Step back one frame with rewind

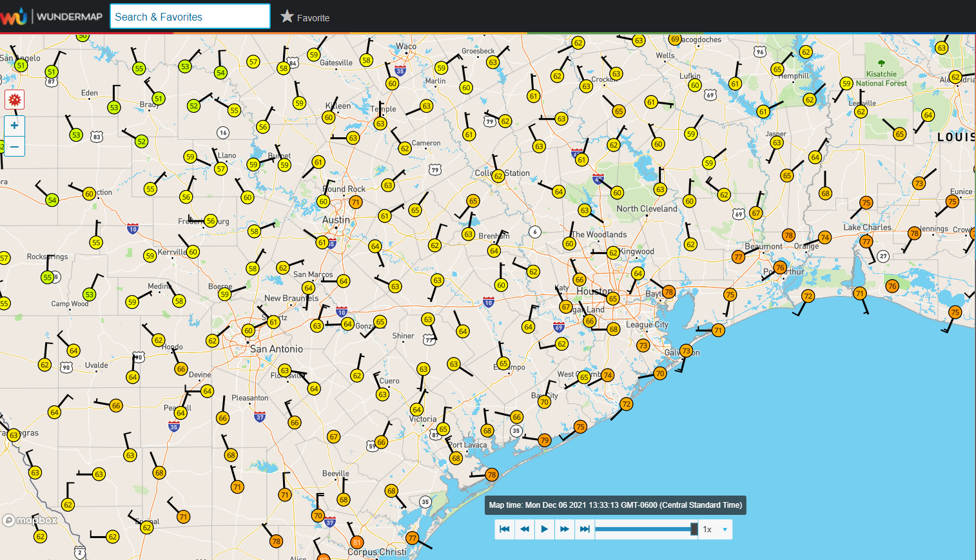[524, 529]
